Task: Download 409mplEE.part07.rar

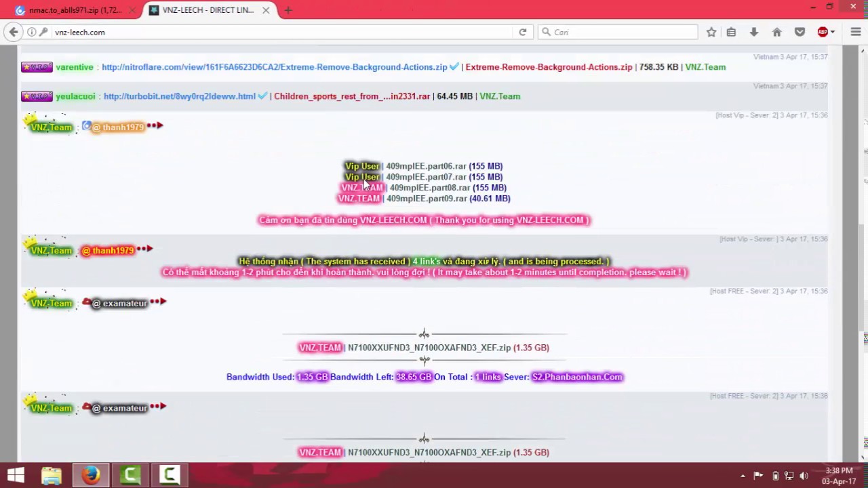Action: tap(426, 177)
